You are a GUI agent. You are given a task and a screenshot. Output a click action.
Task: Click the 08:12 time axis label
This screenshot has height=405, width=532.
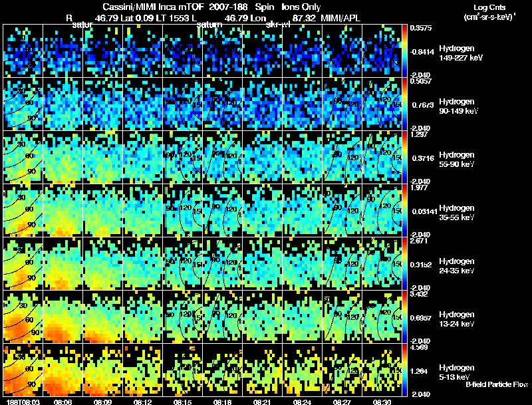coord(142,402)
